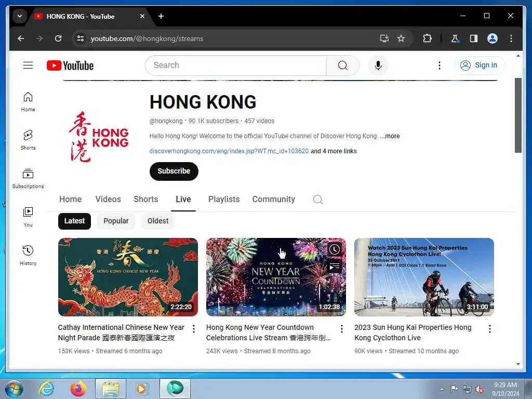Switch to the Playlists tab
The height and width of the screenshot is (399, 532).
click(x=224, y=199)
